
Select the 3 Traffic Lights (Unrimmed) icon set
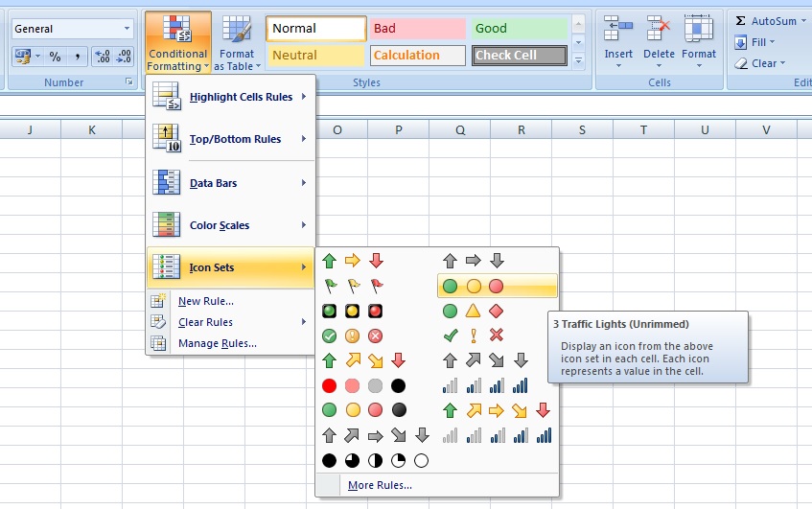[x=472, y=286]
